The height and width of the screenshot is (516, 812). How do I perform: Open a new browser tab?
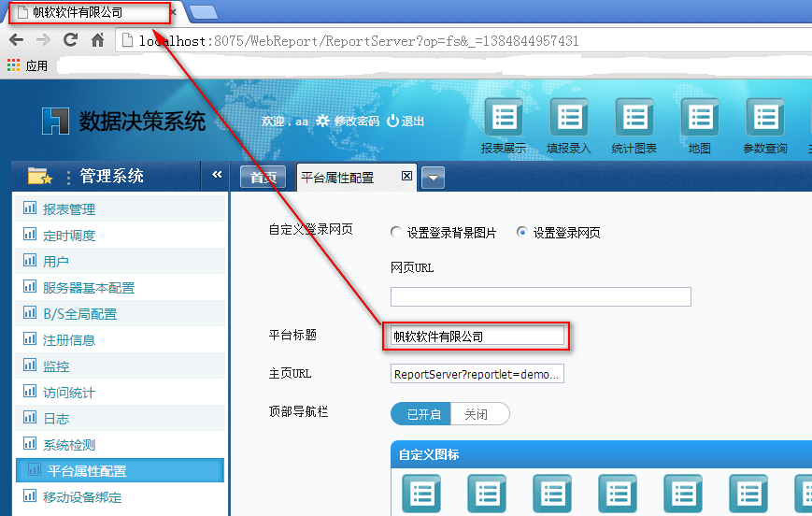pos(204,12)
